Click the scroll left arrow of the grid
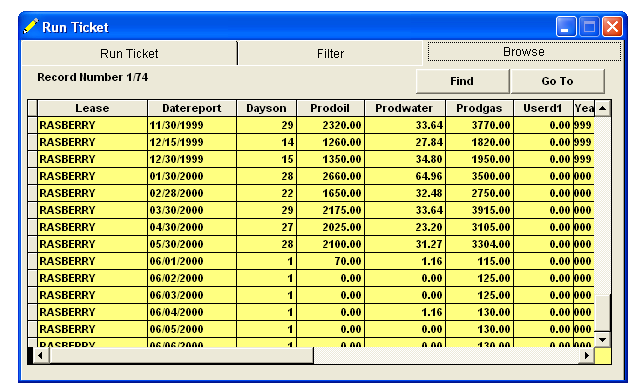639x392 pixels. (40, 355)
